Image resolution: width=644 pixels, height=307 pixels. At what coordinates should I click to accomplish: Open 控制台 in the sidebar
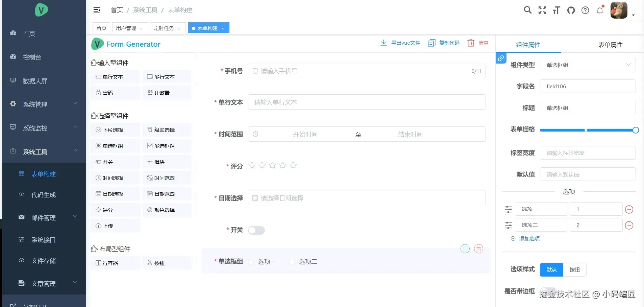tap(44, 57)
